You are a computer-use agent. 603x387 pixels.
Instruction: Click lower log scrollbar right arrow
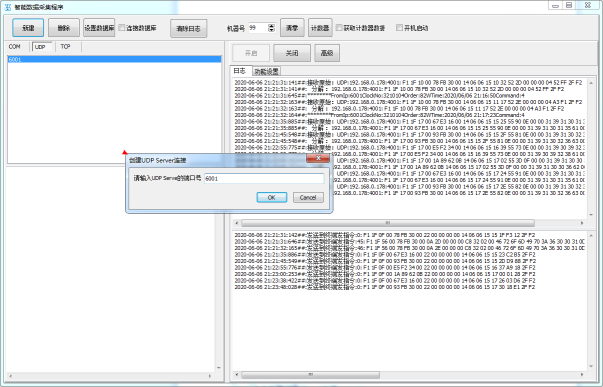tap(582, 374)
